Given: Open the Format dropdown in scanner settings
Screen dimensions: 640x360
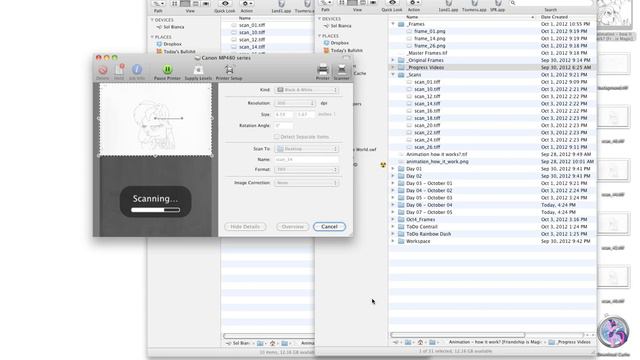Looking at the screenshot, I should (307, 169).
